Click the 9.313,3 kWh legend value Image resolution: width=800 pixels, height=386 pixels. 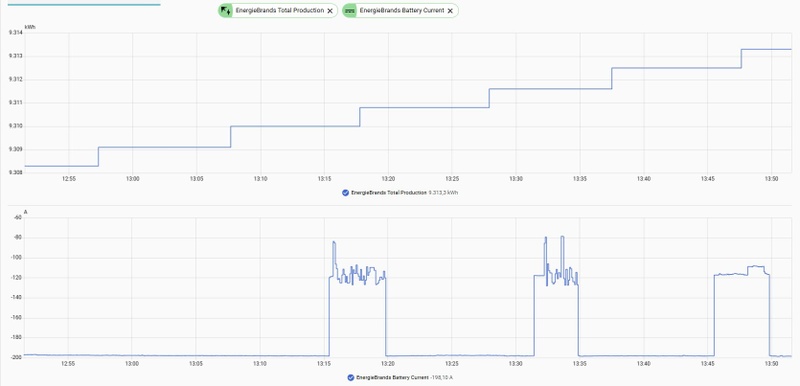pyautogui.click(x=443, y=193)
